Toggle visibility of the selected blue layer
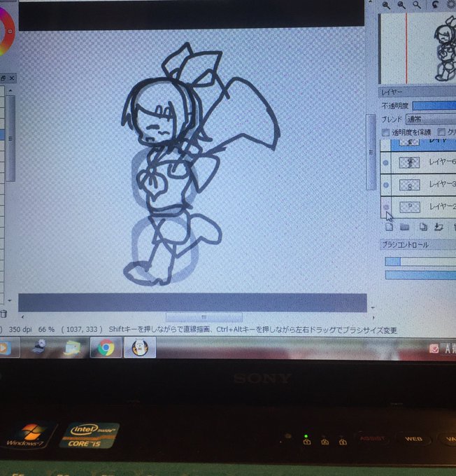 (385, 144)
